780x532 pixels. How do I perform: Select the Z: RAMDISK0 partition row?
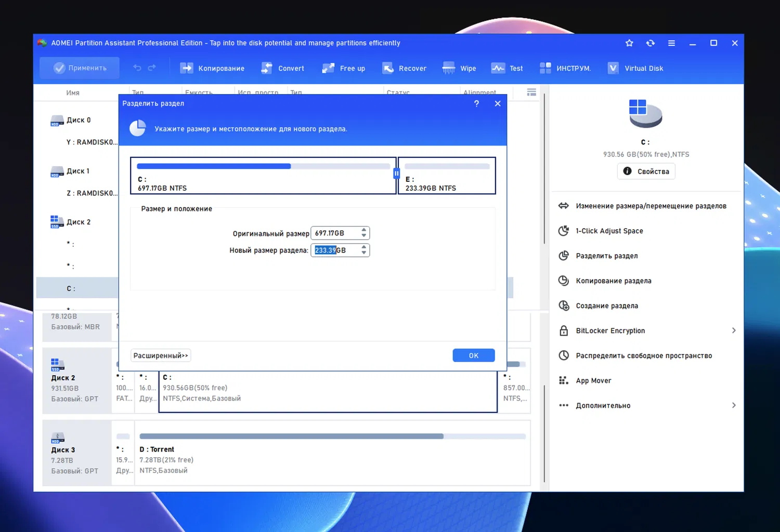(x=92, y=193)
